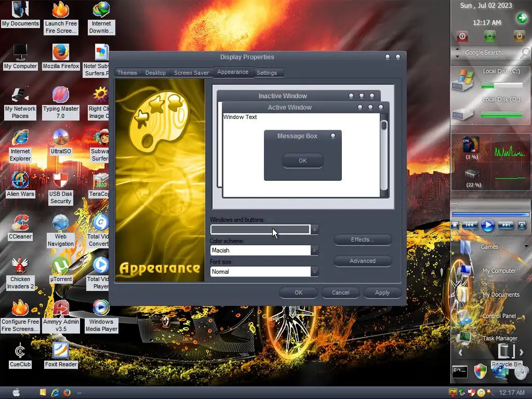Click the red shutdown icon in sidebar
The width and height of the screenshot is (532, 399).
point(462,36)
